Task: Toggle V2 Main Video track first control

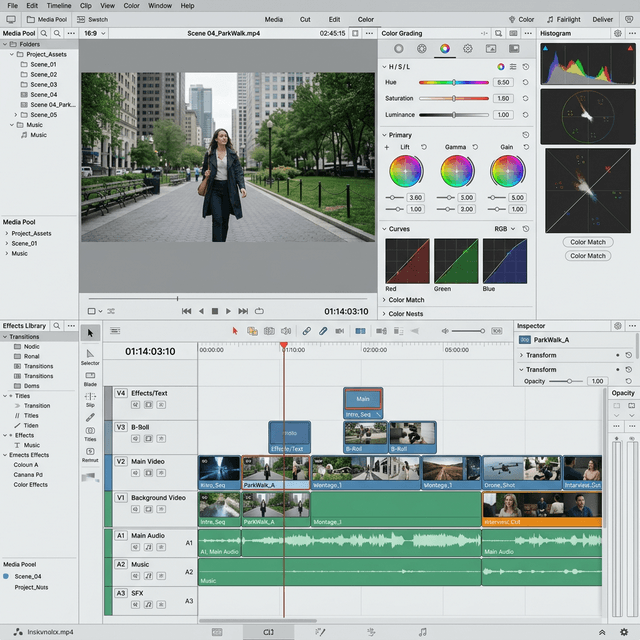Action: pos(136,473)
